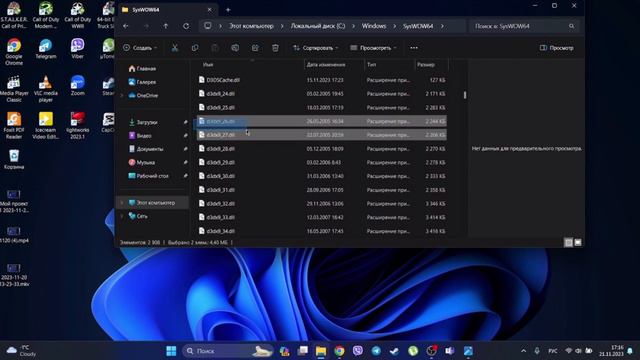This screenshot has height=360, width=640.
Task: Click the file list vertical scrollbar thumb
Action: [464, 95]
